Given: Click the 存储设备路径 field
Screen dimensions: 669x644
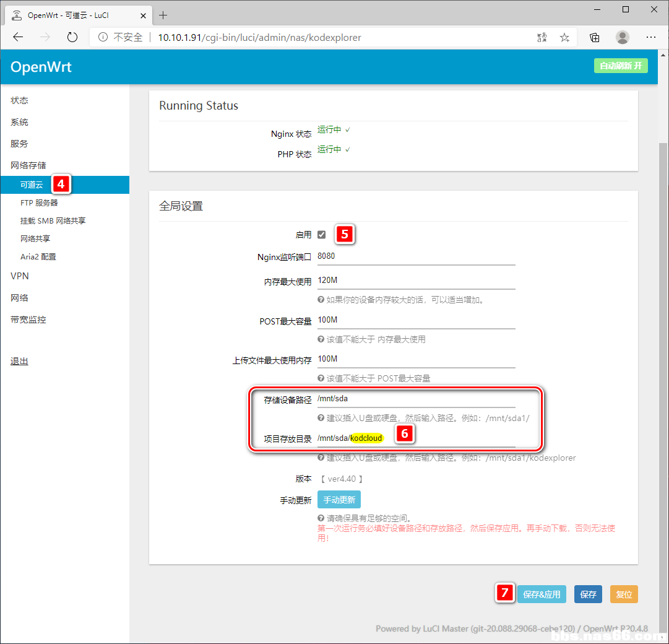Looking at the screenshot, I should 417,399.
